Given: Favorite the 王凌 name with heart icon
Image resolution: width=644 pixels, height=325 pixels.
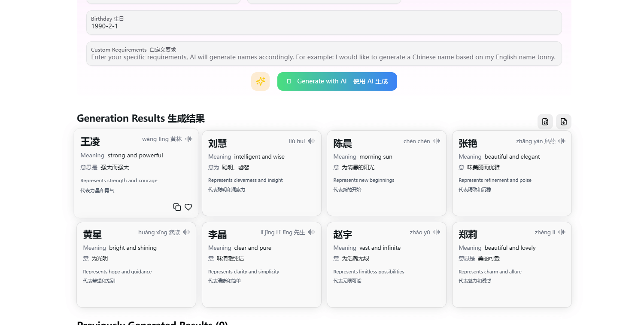Looking at the screenshot, I should click(x=188, y=207).
